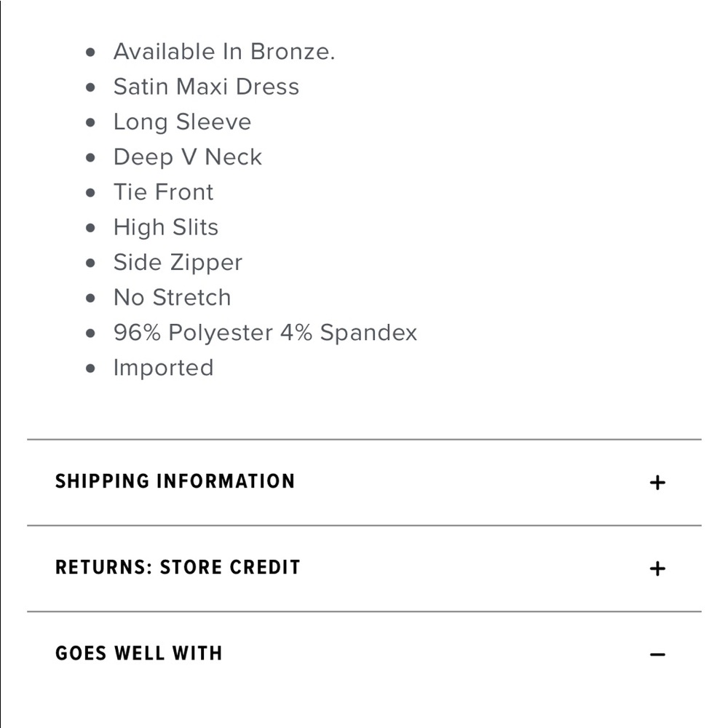
Task: Click the "Satin Maxi Dress" list item
Action: [206, 87]
